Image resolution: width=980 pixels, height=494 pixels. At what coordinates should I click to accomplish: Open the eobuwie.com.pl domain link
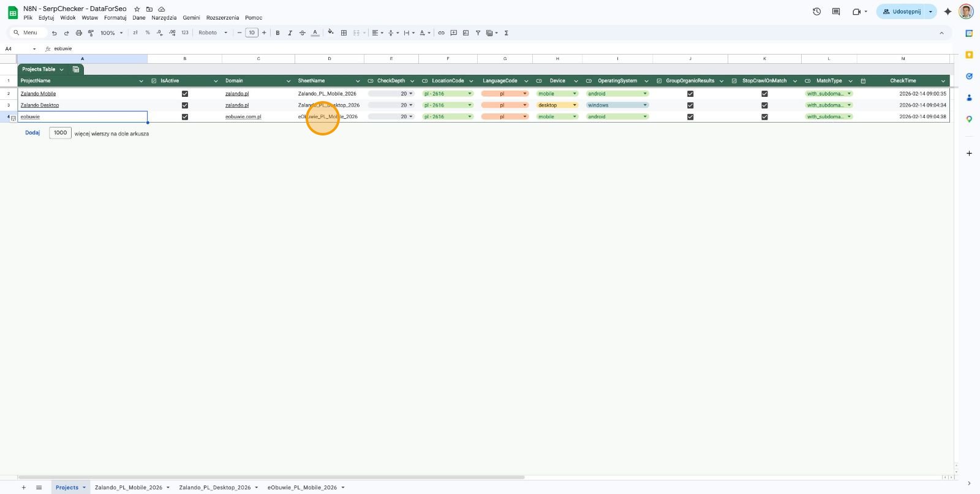243,117
